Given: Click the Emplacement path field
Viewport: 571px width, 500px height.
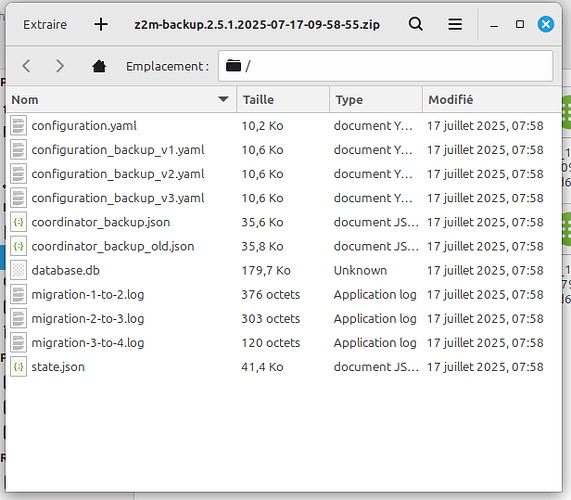Looking at the screenshot, I should 386,66.
